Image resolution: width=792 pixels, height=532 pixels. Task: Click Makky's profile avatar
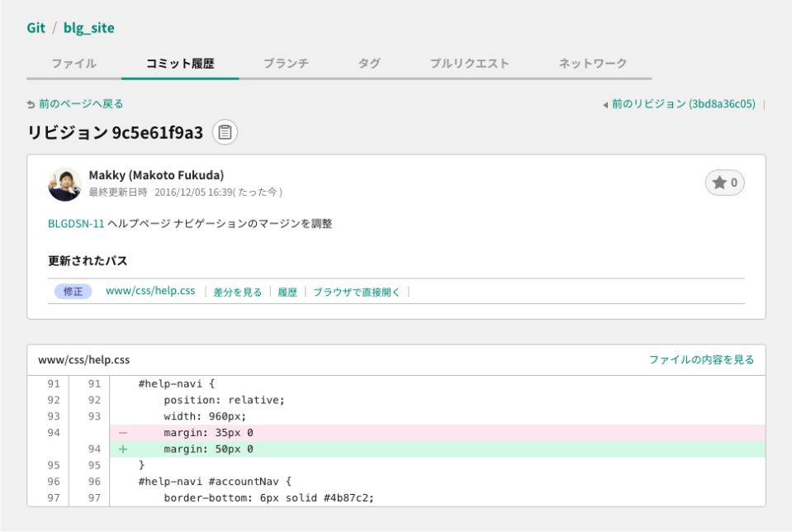click(65, 183)
